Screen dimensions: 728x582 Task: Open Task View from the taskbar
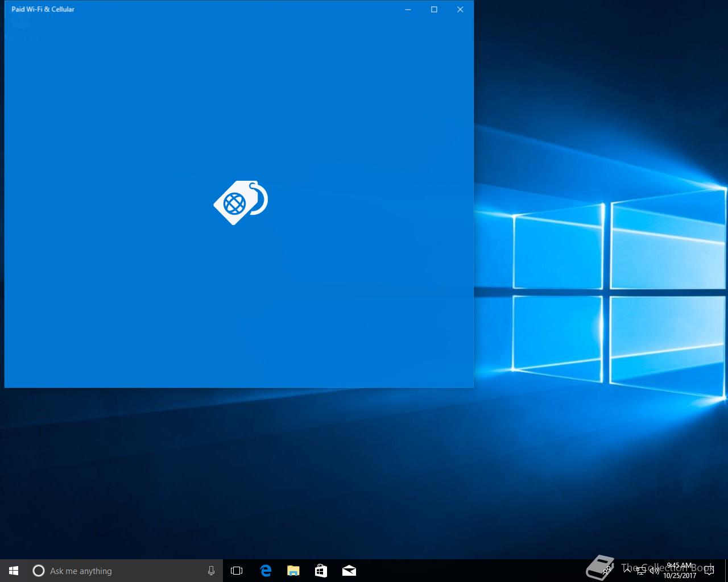[x=237, y=571]
